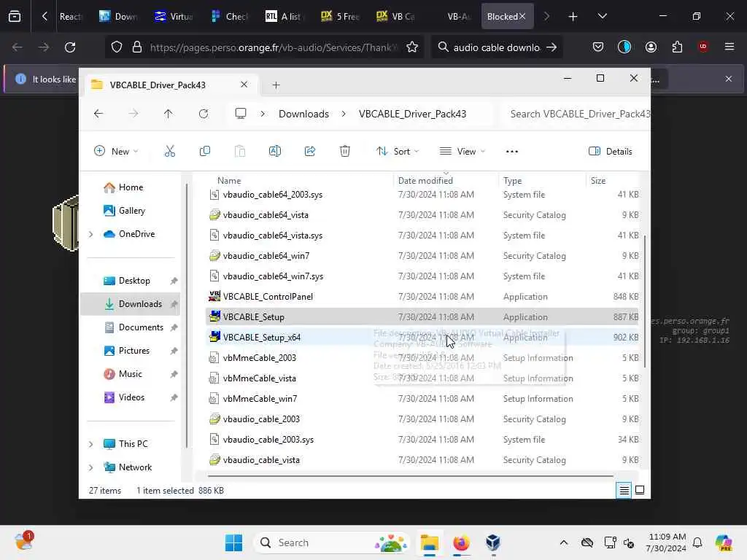
Task: Open Firefox from the taskbar
Action: [x=461, y=542]
